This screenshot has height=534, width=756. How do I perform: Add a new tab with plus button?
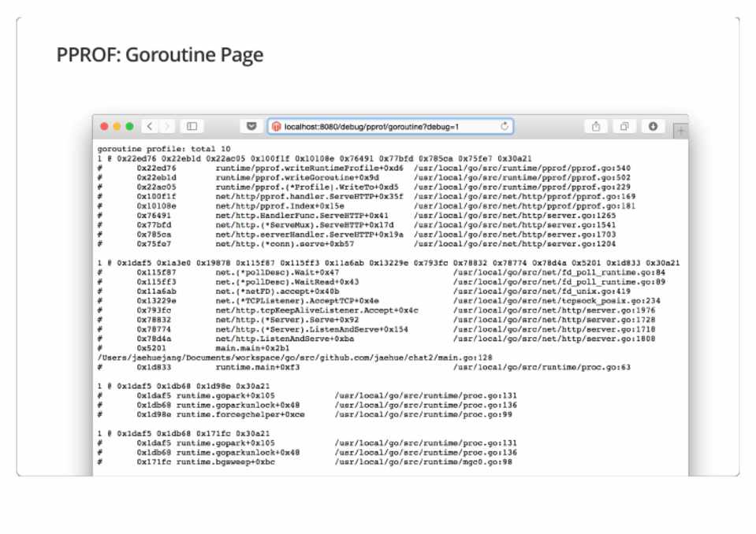pos(680,130)
